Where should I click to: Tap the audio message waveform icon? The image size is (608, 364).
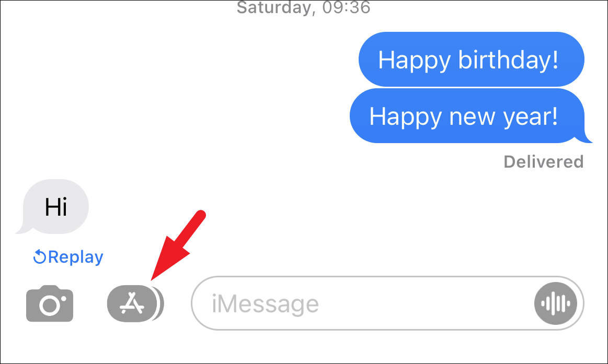(556, 303)
